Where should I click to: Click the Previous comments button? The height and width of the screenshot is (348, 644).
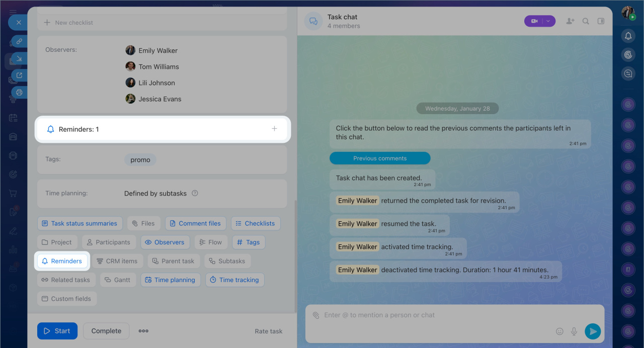point(380,158)
